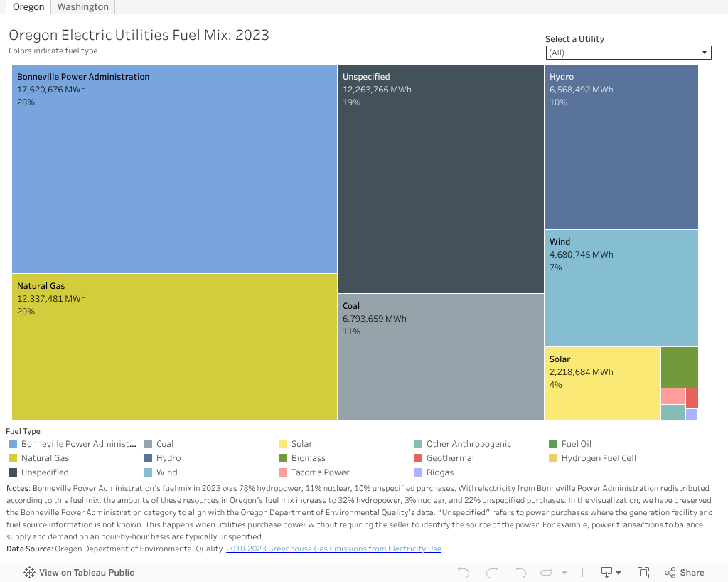Select Fuel Oil legend swatch
The height and width of the screenshot is (582, 728).
[553, 444]
